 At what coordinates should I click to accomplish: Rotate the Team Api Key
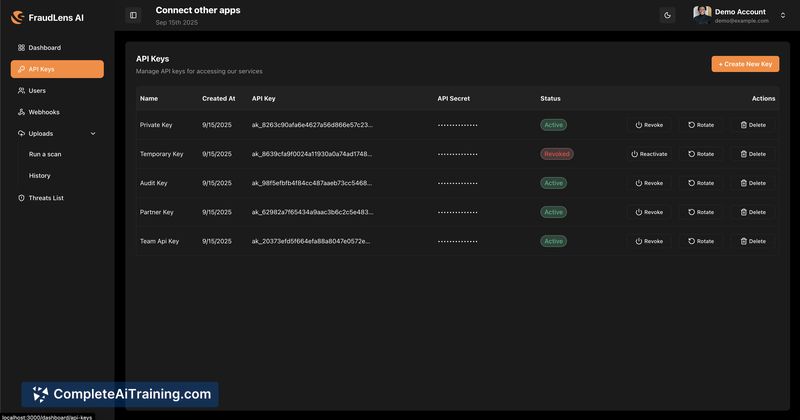(x=701, y=241)
